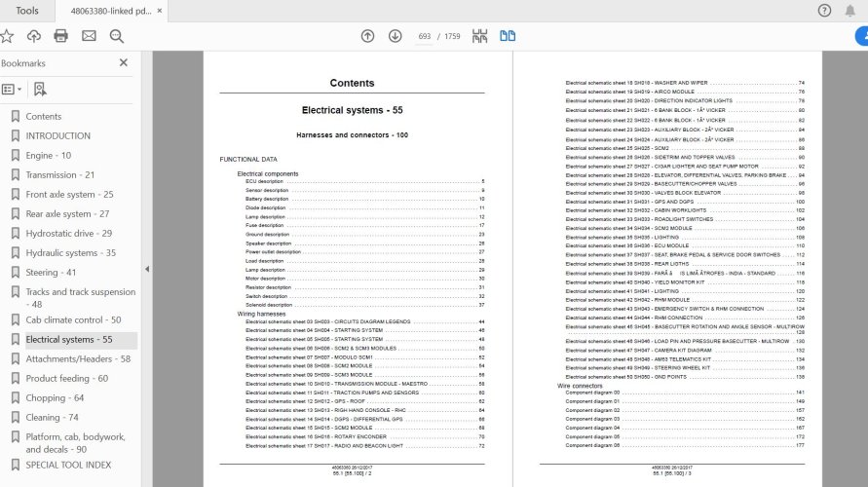Click the Bookmarks panel title
Viewport: 868px width, 487px height.
(x=23, y=63)
